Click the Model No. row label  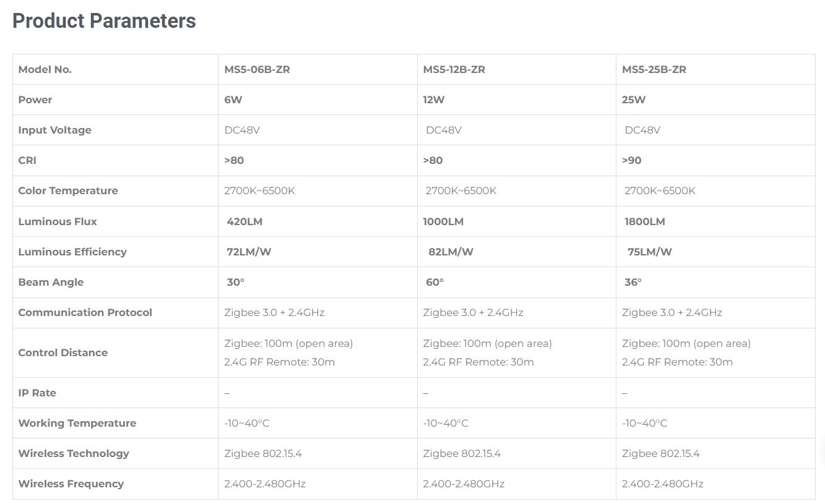45,69
